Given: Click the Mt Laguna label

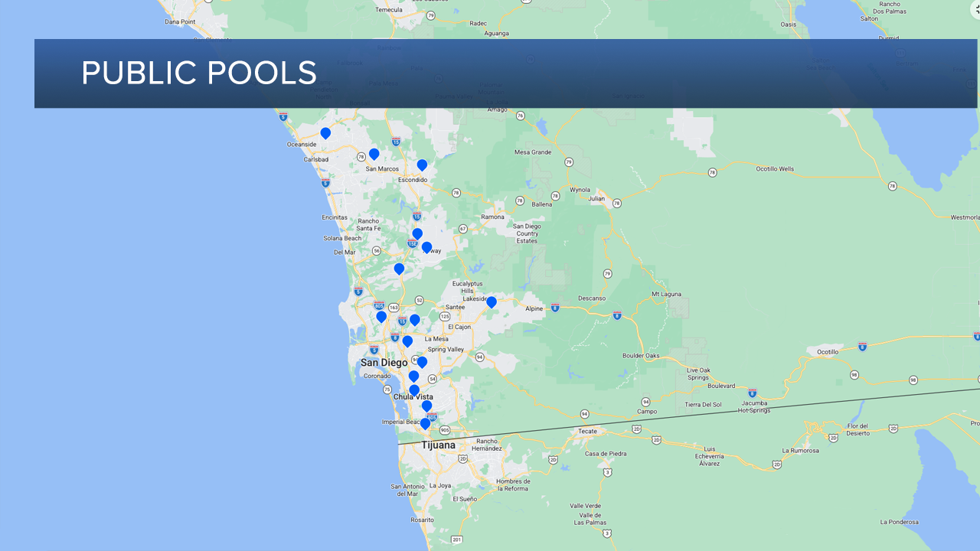Looking at the screenshot, I should click(x=666, y=294).
